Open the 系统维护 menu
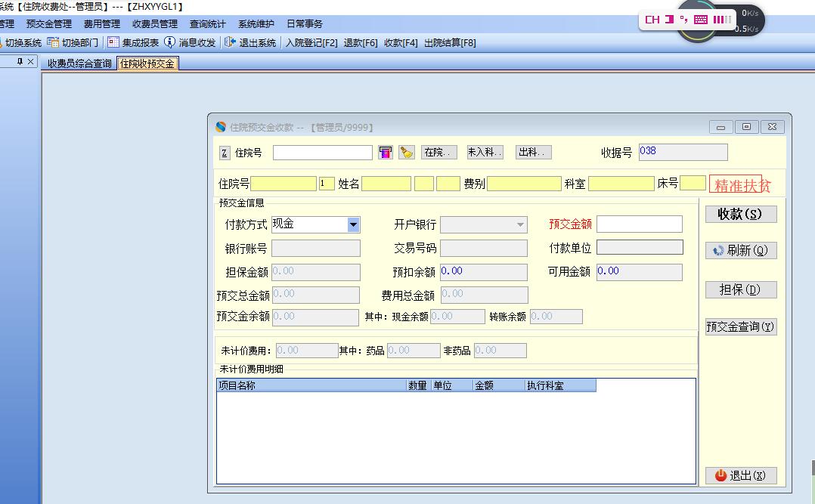 pos(256,24)
